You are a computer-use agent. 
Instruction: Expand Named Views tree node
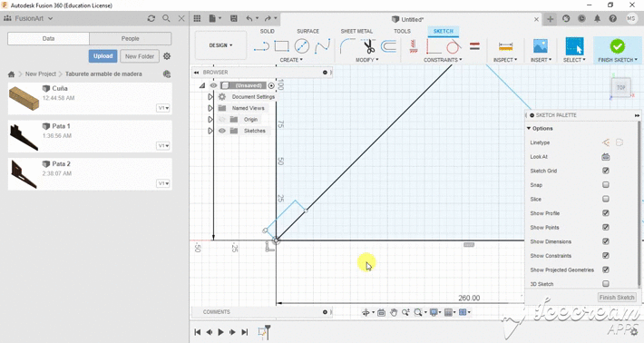[x=210, y=108]
